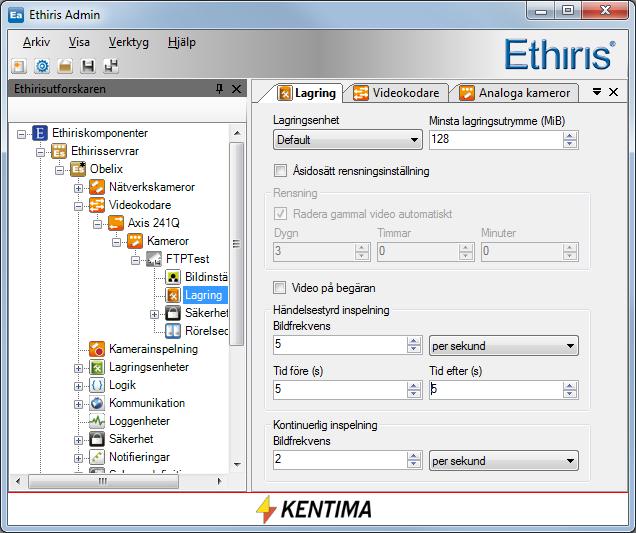Open the tab list dropdown arrow

(x=597, y=92)
